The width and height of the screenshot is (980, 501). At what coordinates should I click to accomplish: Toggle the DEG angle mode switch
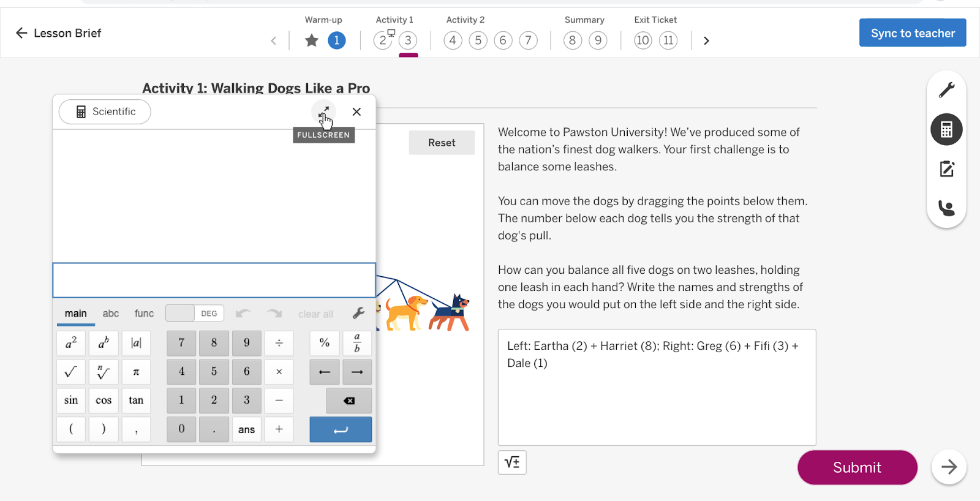coord(195,313)
